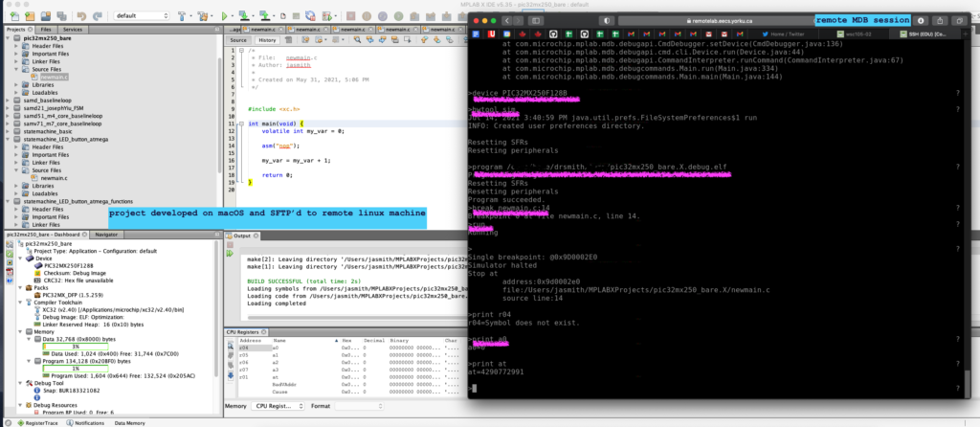This screenshot has height=427, width=980.
Task: Click the Open Project icon in MPLAB toolbar
Action: (46, 16)
